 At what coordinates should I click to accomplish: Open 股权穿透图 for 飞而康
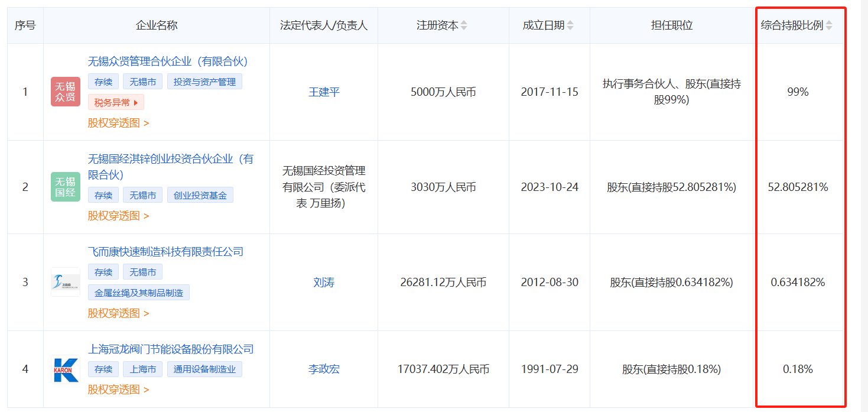(118, 313)
